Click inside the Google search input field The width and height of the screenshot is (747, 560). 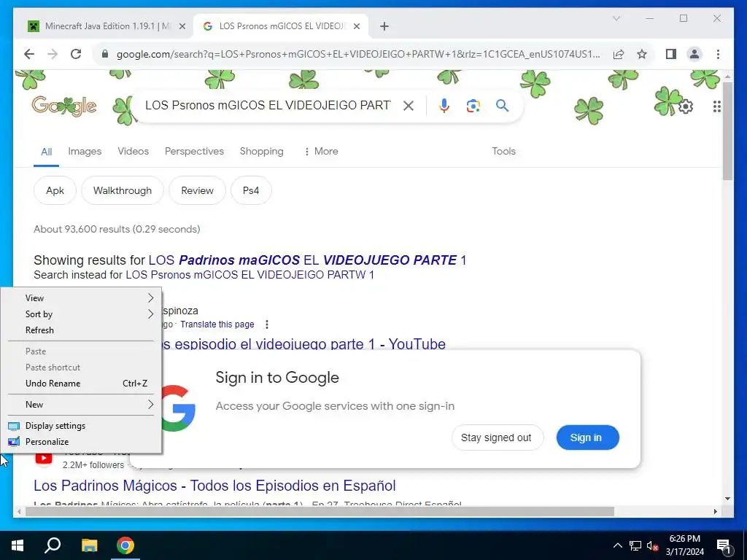click(268, 106)
